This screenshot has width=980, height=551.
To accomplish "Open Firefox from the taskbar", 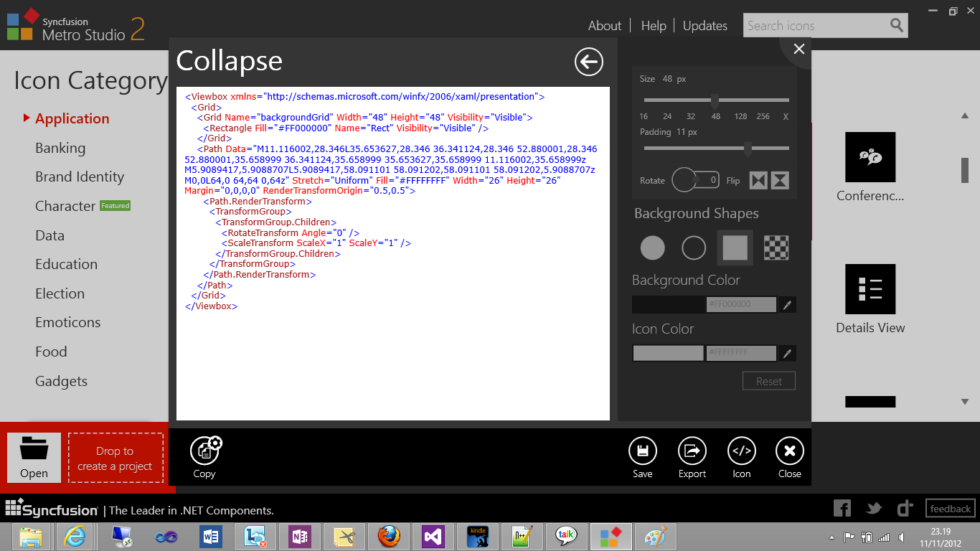I will point(388,536).
